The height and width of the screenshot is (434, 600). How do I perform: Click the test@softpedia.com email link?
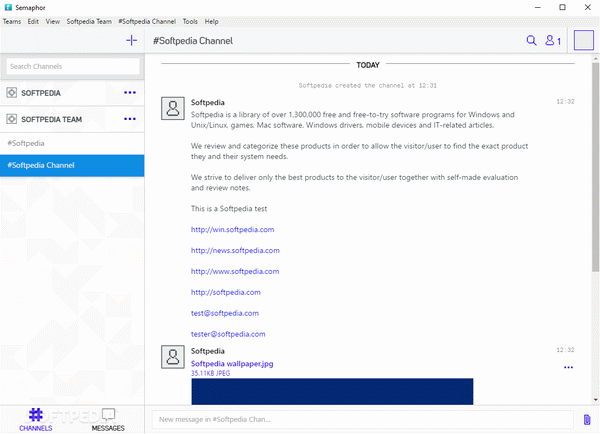pyautogui.click(x=225, y=313)
